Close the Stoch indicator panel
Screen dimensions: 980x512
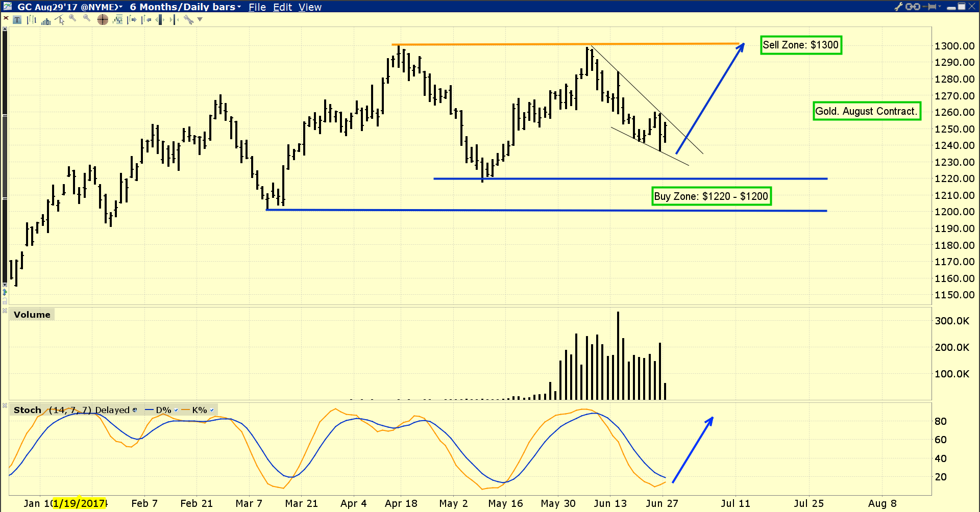point(5,406)
